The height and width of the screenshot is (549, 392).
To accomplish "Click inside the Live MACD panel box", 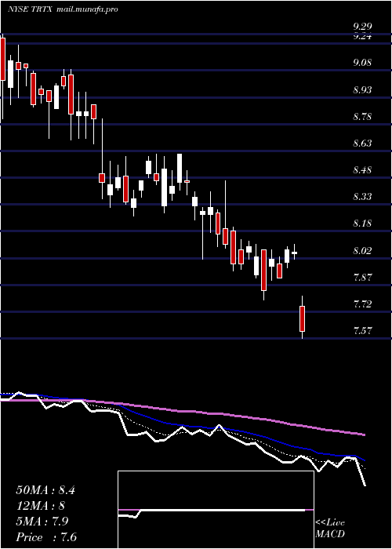I will (216, 510).
